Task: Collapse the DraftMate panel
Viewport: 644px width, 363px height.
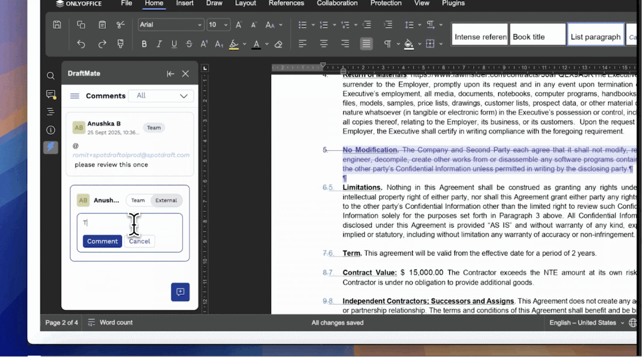Action: tap(171, 73)
